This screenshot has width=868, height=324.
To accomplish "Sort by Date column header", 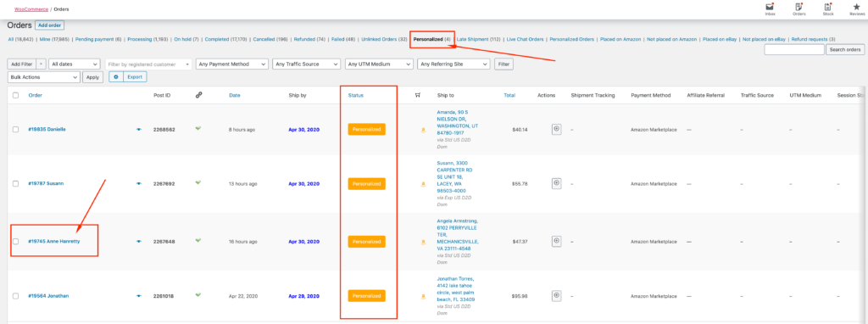I will [x=235, y=95].
